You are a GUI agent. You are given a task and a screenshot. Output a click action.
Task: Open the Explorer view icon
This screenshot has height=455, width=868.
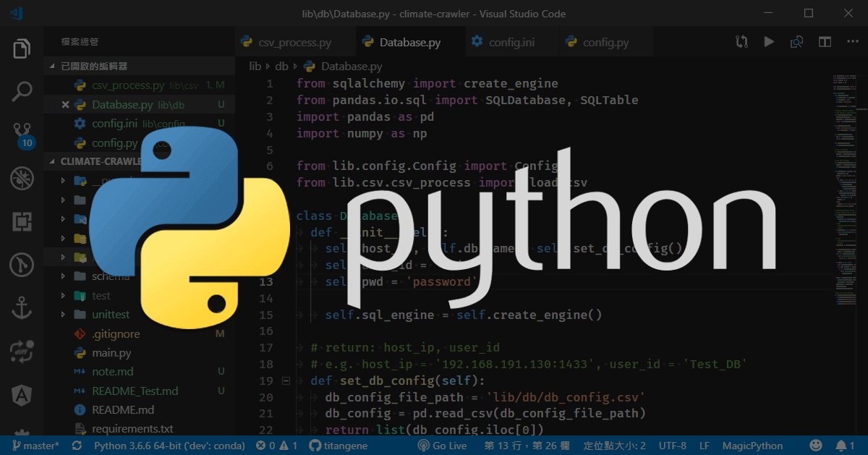pyautogui.click(x=21, y=48)
